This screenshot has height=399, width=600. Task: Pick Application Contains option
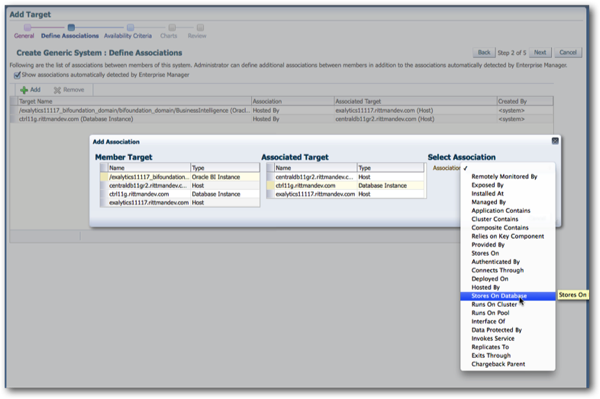point(508,211)
